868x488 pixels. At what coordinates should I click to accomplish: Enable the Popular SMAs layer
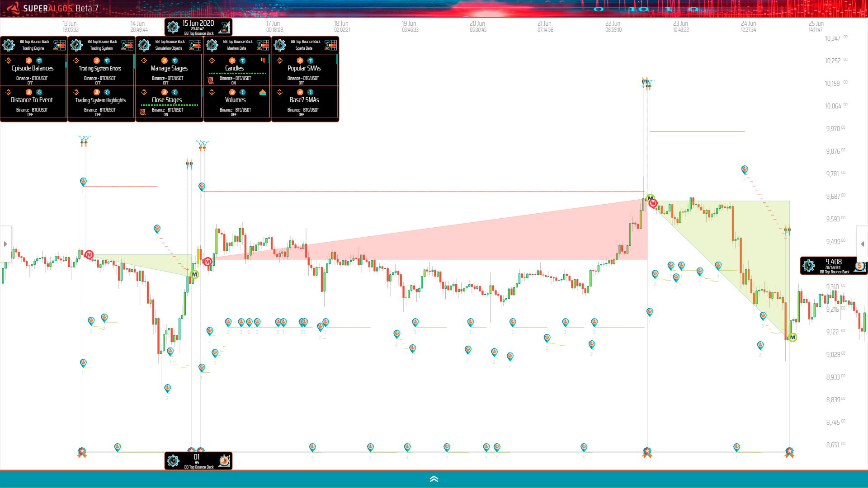[x=304, y=69]
